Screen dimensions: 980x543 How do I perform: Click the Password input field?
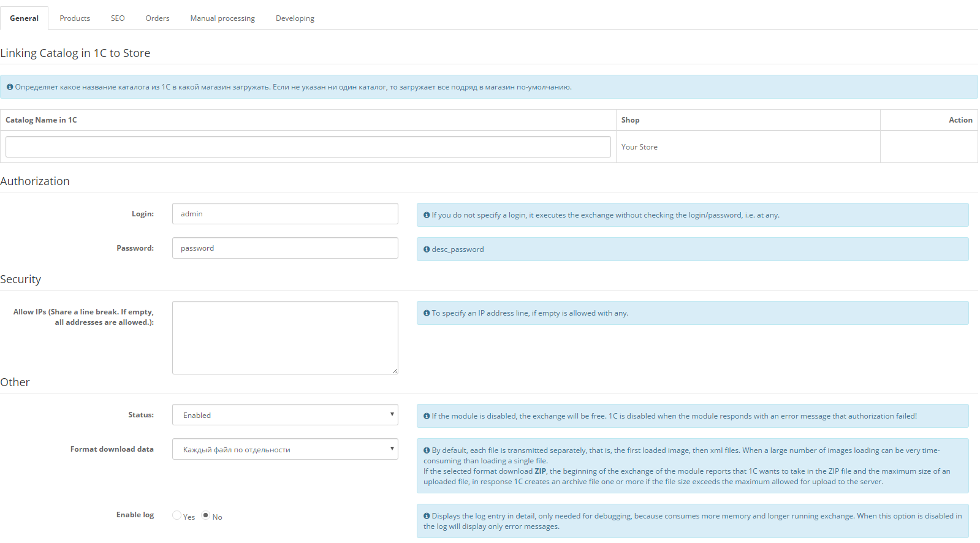tap(285, 248)
